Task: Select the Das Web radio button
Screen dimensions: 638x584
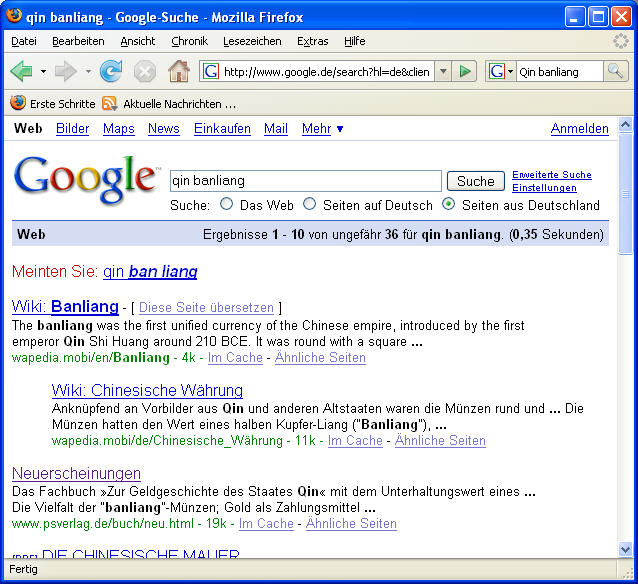Action: (x=227, y=203)
